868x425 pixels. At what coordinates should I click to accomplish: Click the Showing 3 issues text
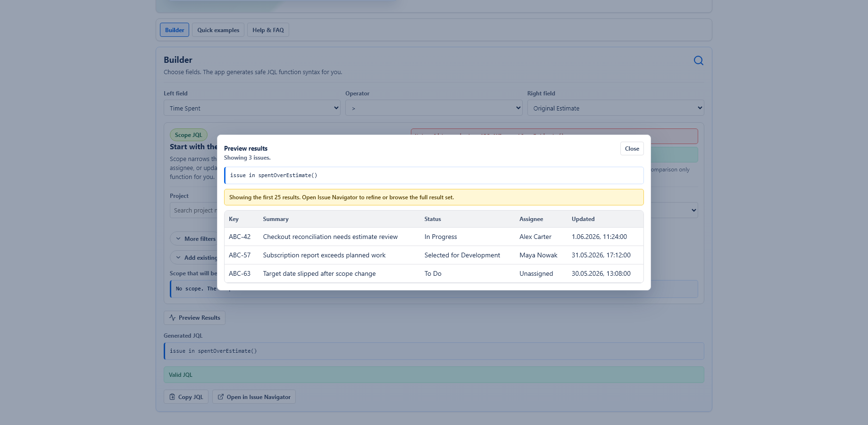pos(247,158)
